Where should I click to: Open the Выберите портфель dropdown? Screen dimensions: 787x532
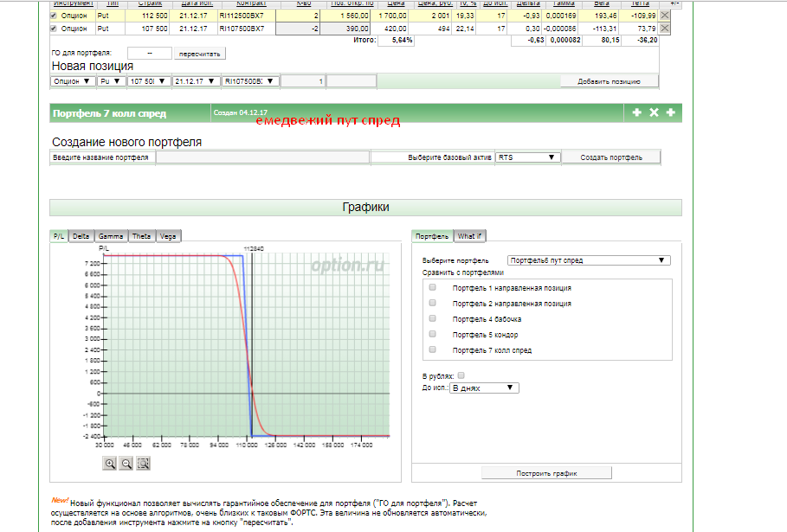pos(588,260)
